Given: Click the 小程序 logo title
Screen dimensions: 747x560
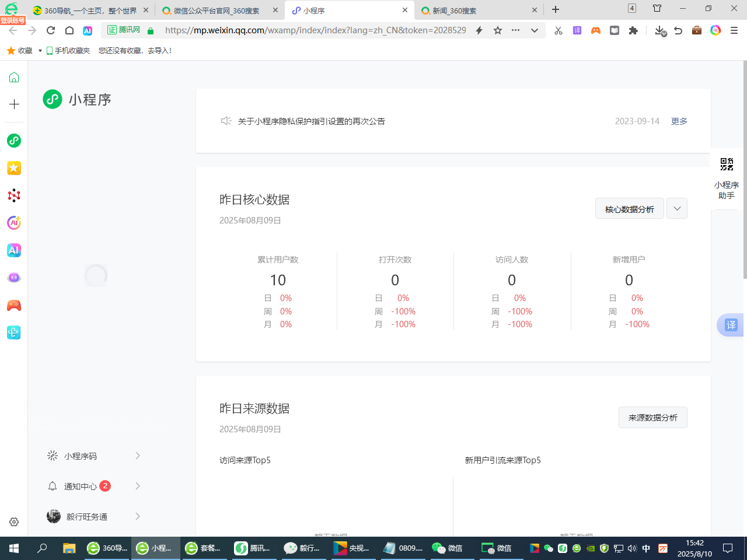Looking at the screenshot, I should tap(77, 100).
